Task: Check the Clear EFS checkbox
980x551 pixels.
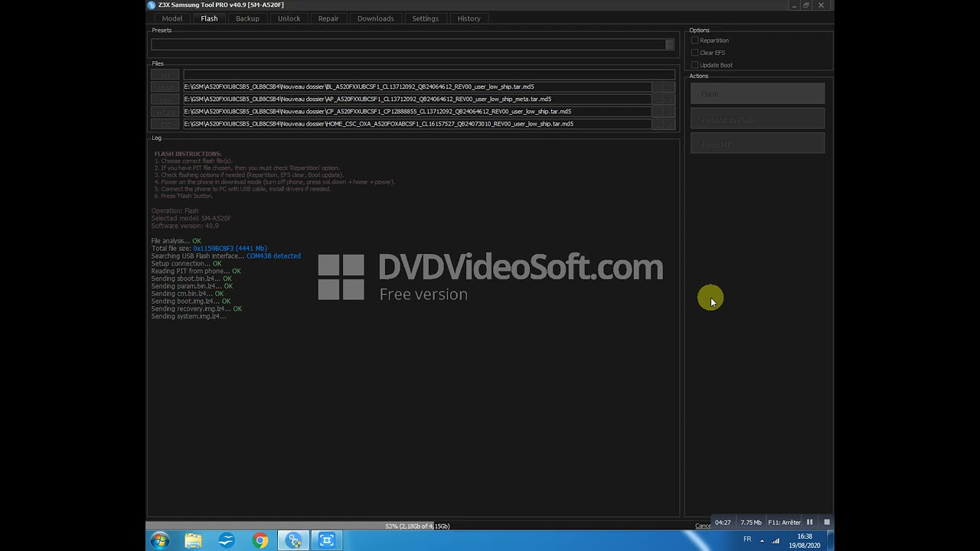Action: 694,53
